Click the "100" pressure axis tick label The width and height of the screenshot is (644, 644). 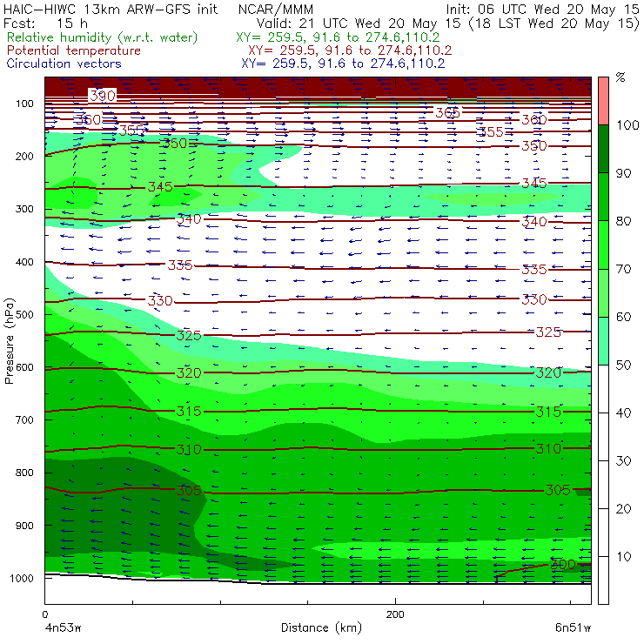24,104
